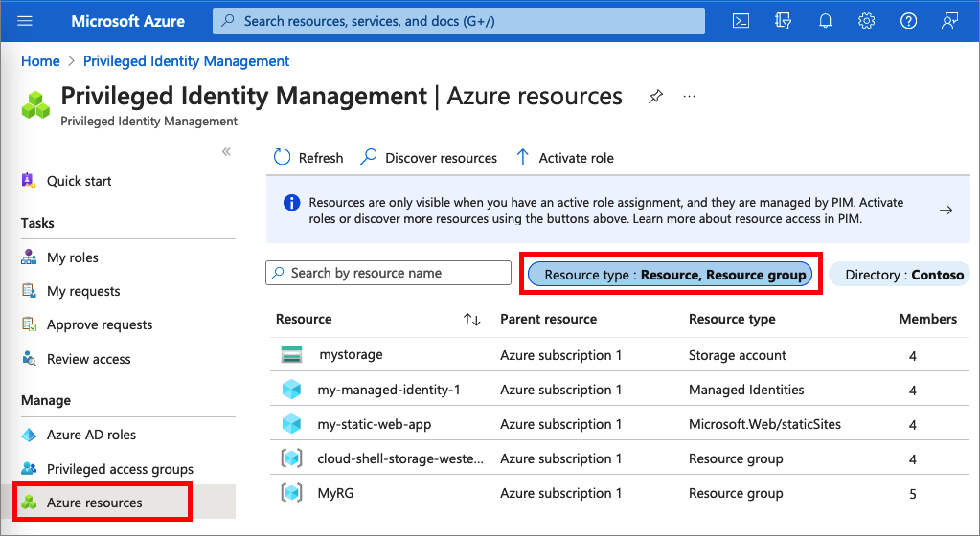Click the Refresh toolbar button
Viewport: 980px width, 536px height.
[308, 157]
